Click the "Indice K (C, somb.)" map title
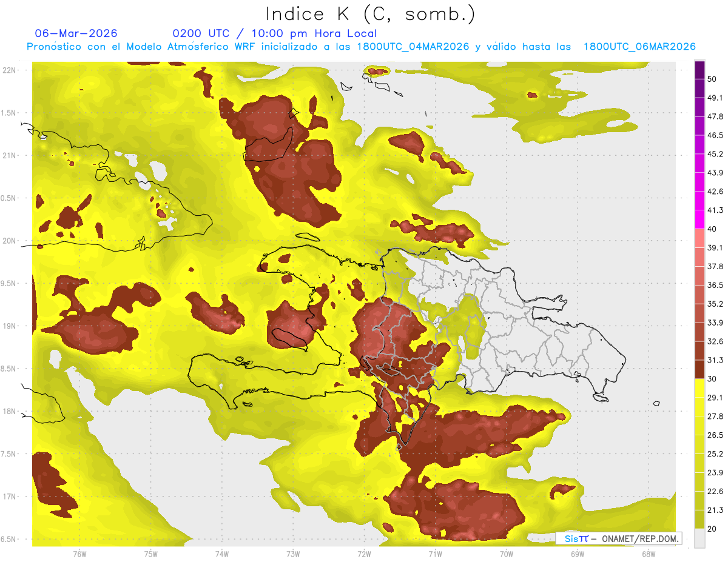Image resolution: width=728 pixels, height=562 pixels. pyautogui.click(x=370, y=14)
